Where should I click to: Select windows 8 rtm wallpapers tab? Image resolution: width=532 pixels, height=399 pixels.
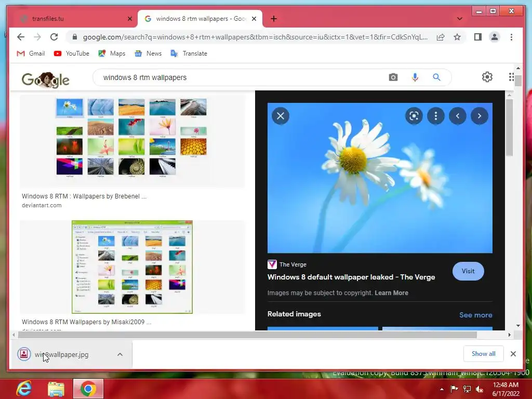click(x=201, y=19)
